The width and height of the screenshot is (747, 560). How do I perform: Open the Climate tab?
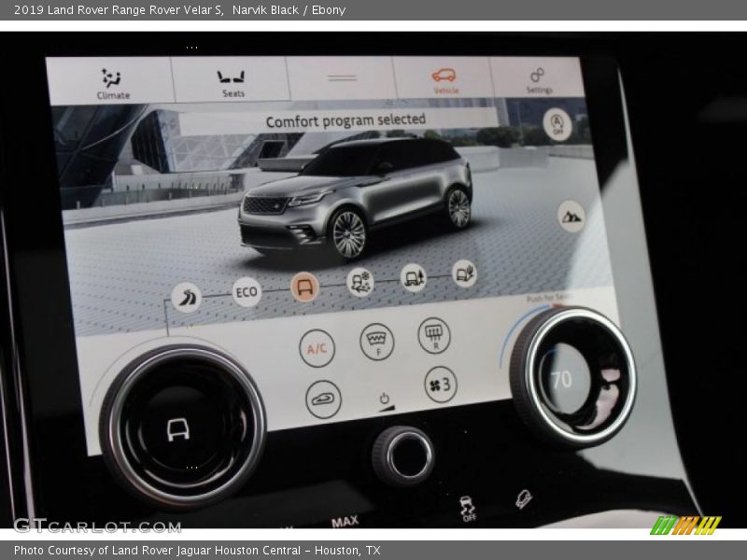coord(112,83)
